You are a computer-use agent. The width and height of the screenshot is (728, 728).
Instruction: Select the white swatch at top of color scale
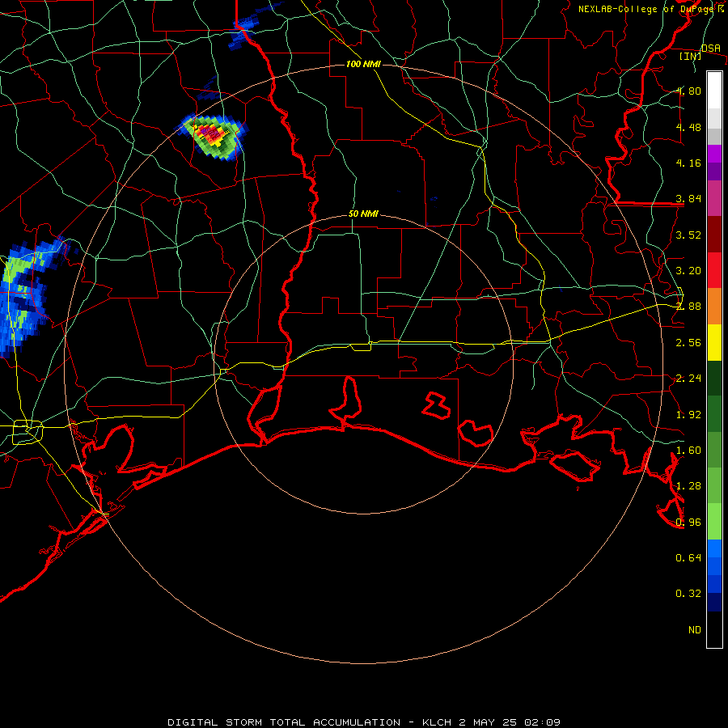[x=714, y=90]
